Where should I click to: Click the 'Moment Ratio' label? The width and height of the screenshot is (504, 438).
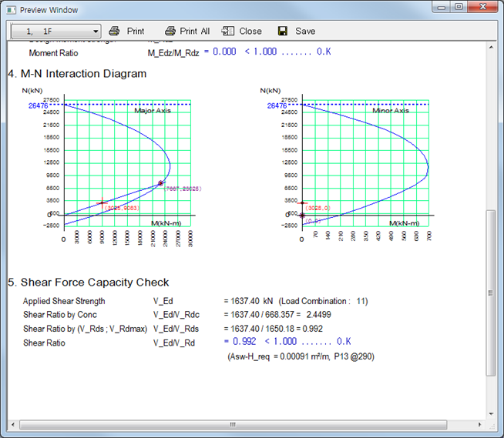coord(53,53)
